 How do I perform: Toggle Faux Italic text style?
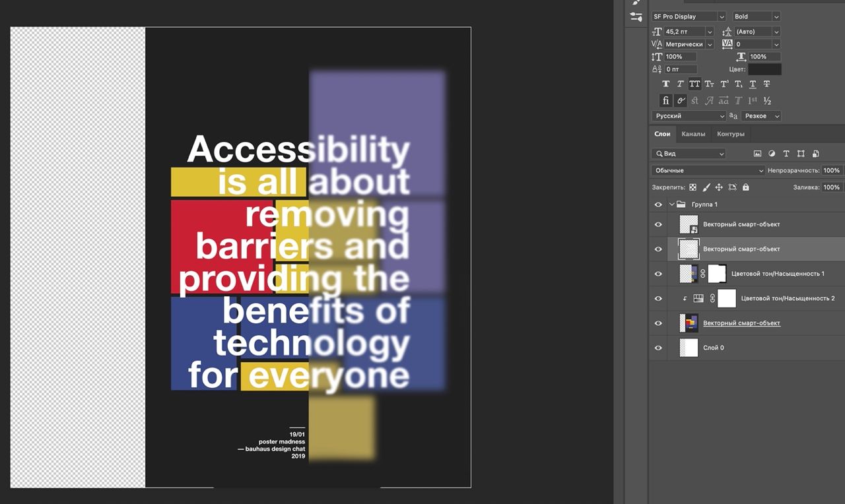pos(680,84)
